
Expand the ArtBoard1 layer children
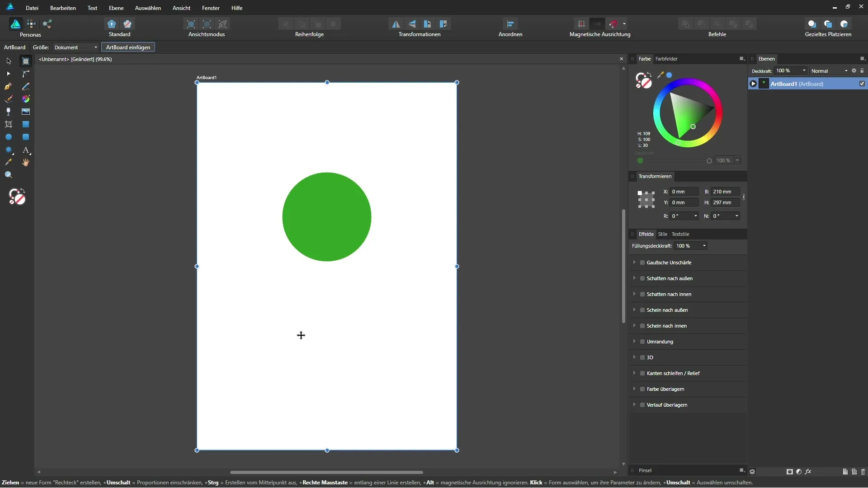click(x=753, y=84)
